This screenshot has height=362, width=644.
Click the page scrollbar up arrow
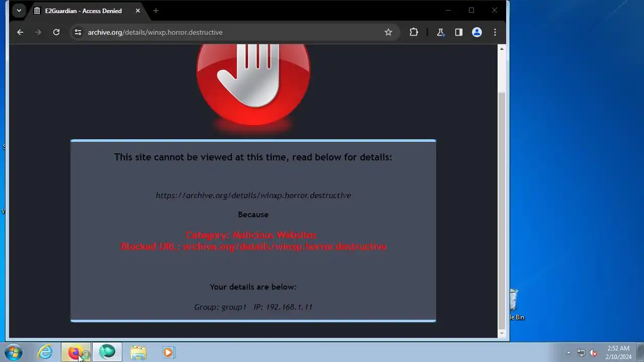pyautogui.click(x=502, y=49)
